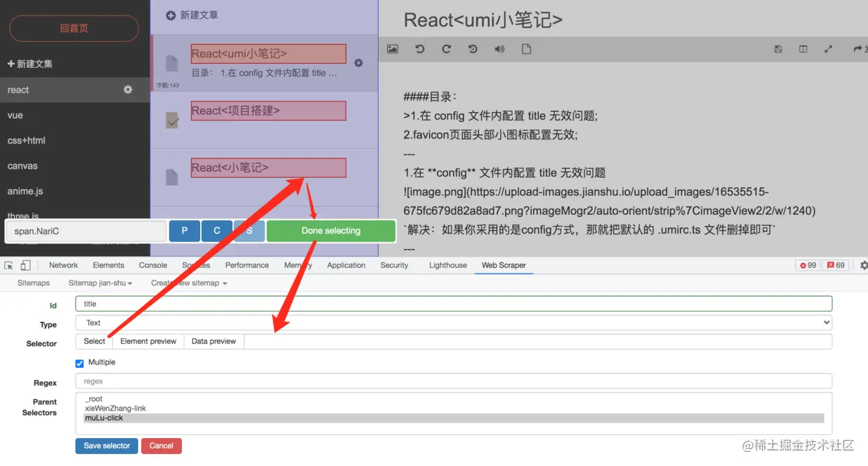
Task: Click the 回首页 home button
Action: pos(74,29)
